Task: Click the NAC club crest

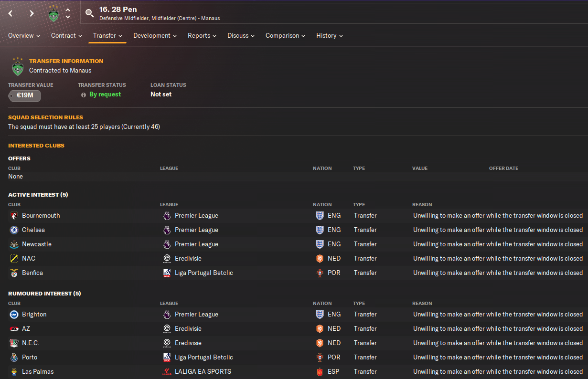Action: 14,259
